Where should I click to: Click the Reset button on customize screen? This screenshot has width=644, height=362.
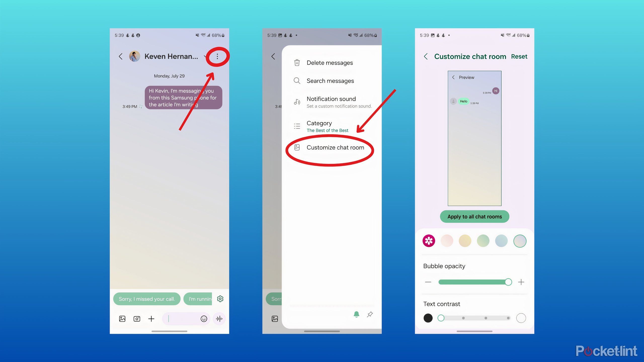pos(520,56)
